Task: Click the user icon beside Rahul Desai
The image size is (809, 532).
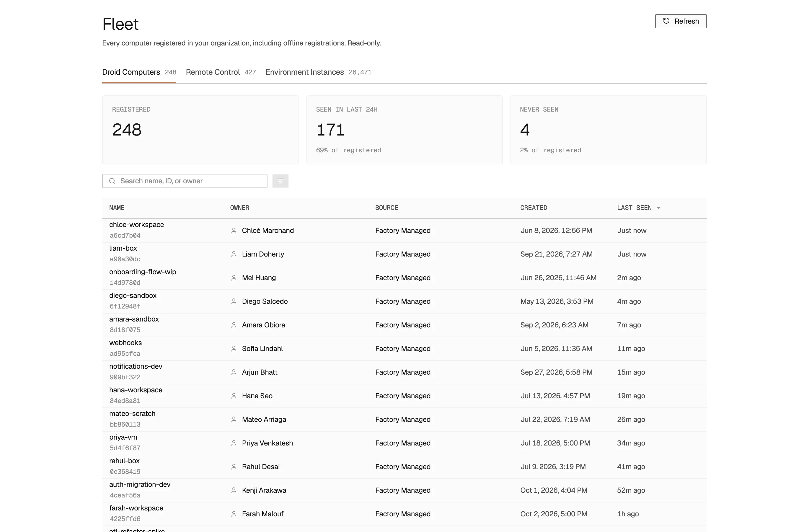Action: point(234,467)
